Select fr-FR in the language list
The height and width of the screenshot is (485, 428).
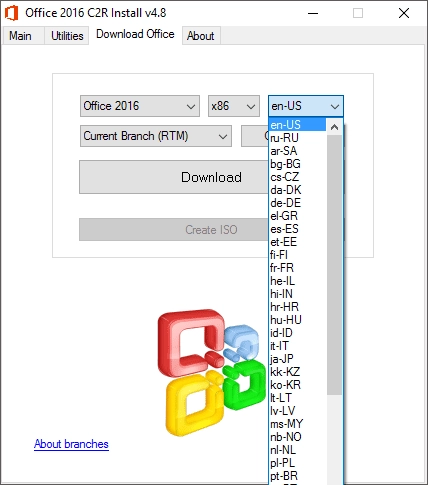pos(297,268)
